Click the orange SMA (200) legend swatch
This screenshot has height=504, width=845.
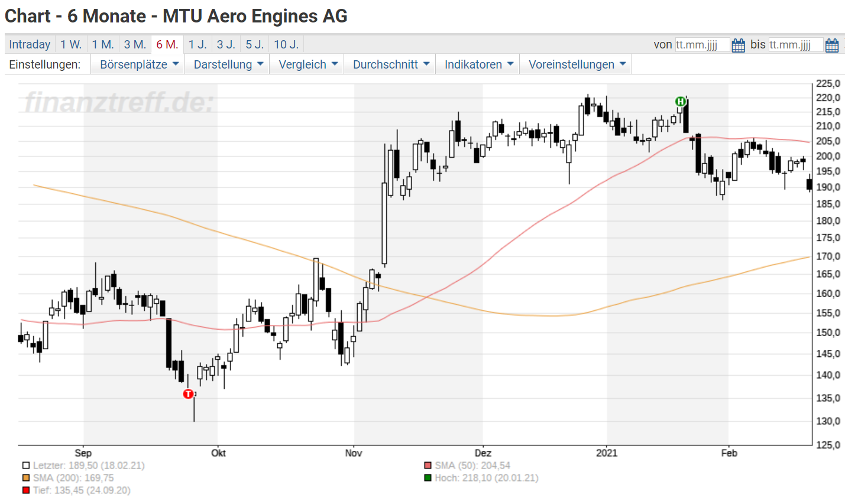(x=26, y=478)
